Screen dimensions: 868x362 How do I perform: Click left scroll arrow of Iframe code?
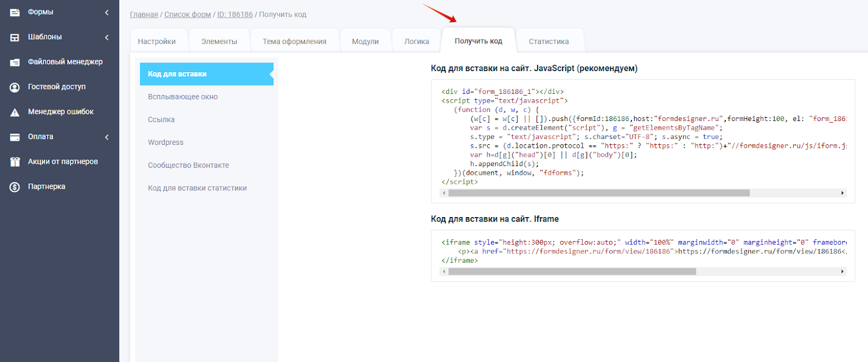(444, 271)
